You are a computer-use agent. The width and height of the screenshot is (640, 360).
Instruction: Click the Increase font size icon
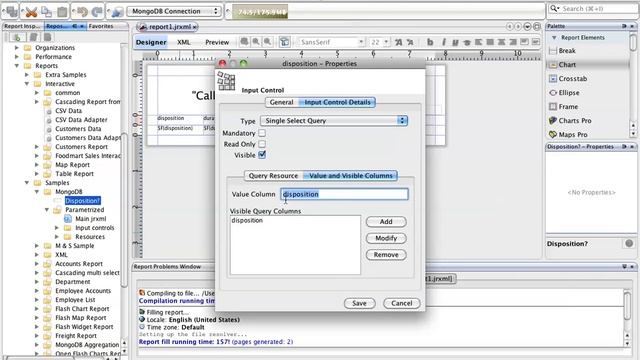coord(399,42)
